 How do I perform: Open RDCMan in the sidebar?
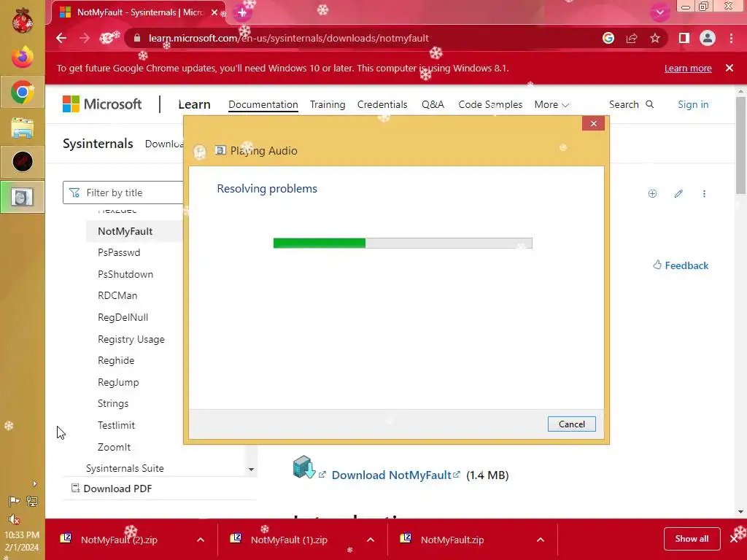pyautogui.click(x=117, y=295)
